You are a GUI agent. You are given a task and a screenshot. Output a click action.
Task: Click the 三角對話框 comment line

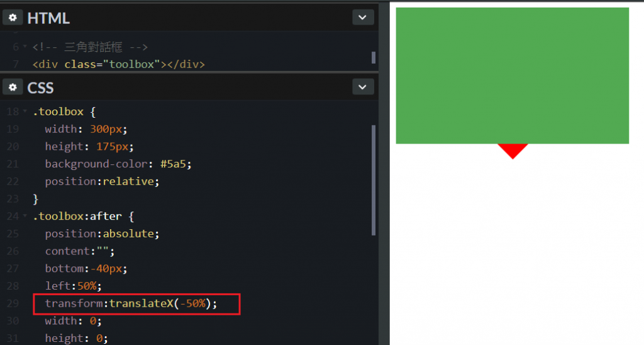coord(90,47)
